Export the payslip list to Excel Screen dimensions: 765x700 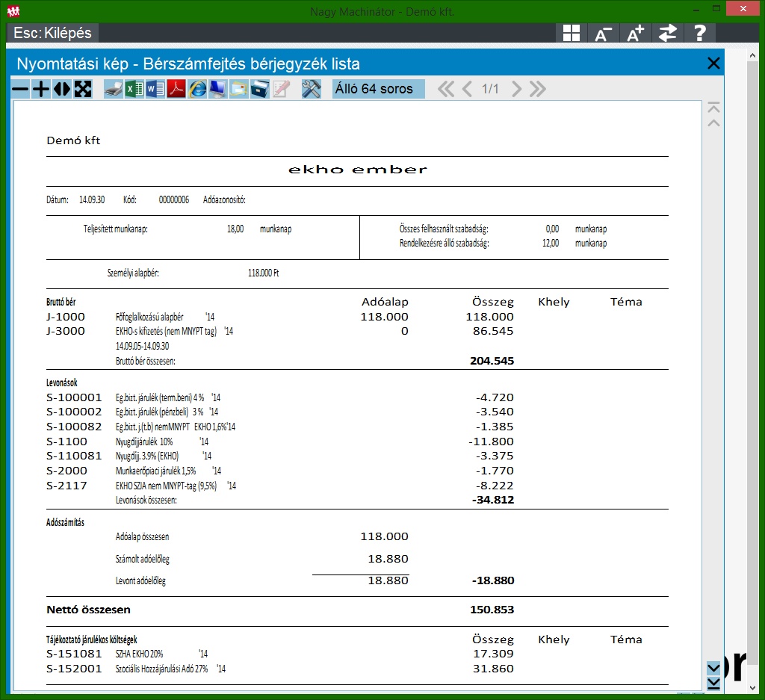[134, 89]
